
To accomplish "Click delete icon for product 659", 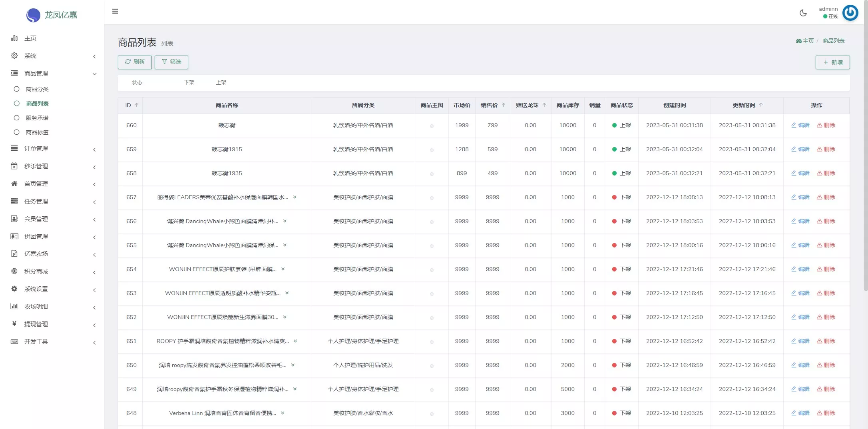I will 826,149.
